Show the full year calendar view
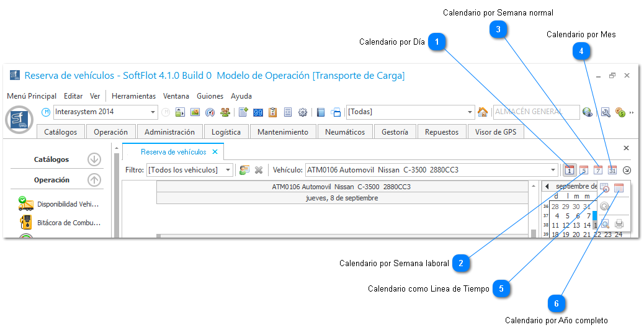644x335 pixels. point(619,189)
